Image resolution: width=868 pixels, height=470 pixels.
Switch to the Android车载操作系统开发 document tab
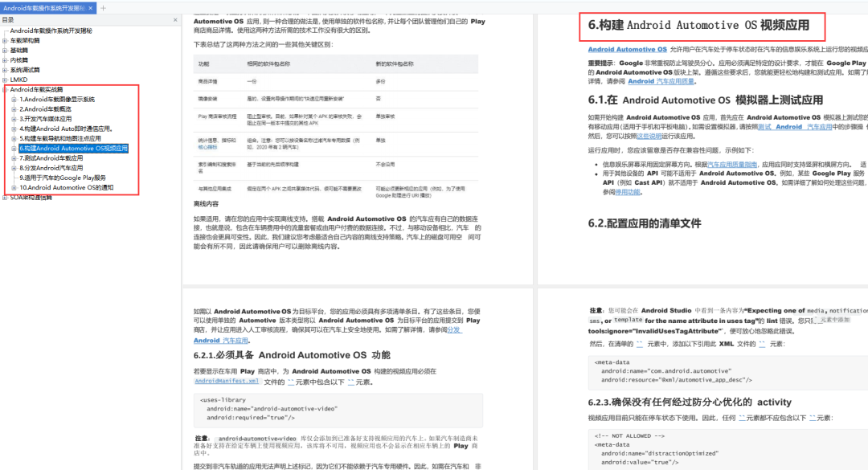coord(44,8)
